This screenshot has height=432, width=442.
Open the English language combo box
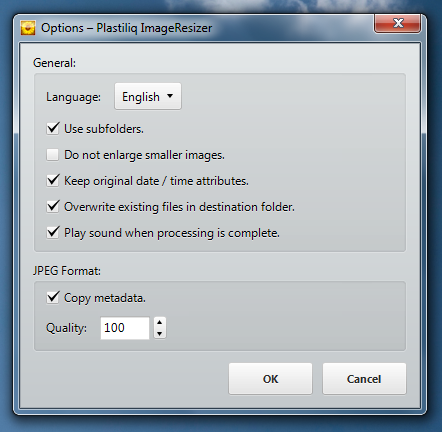point(148,96)
